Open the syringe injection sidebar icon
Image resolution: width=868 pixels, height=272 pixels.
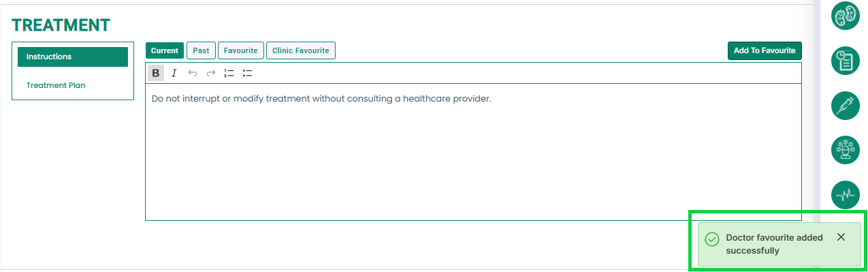click(x=846, y=105)
